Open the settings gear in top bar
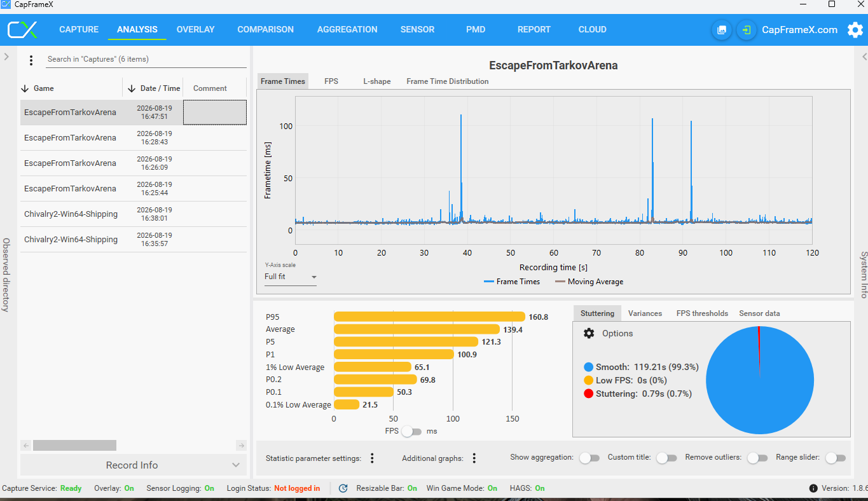Viewport: 868px width, 501px height. [x=855, y=30]
